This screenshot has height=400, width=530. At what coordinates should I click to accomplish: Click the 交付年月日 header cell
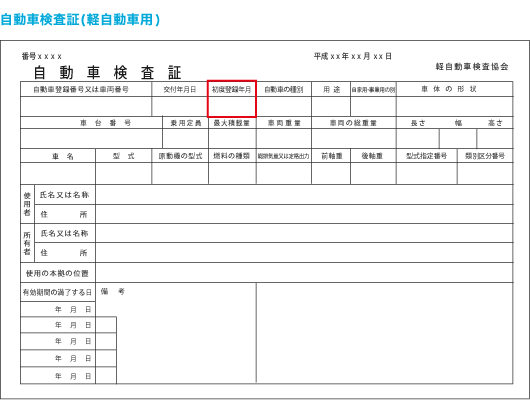[x=180, y=90]
